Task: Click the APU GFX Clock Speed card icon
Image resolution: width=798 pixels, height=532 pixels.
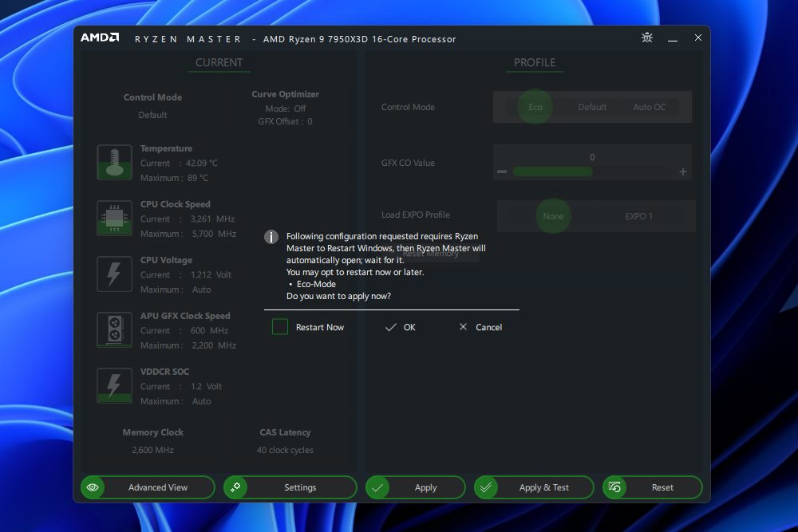Action: point(114,329)
